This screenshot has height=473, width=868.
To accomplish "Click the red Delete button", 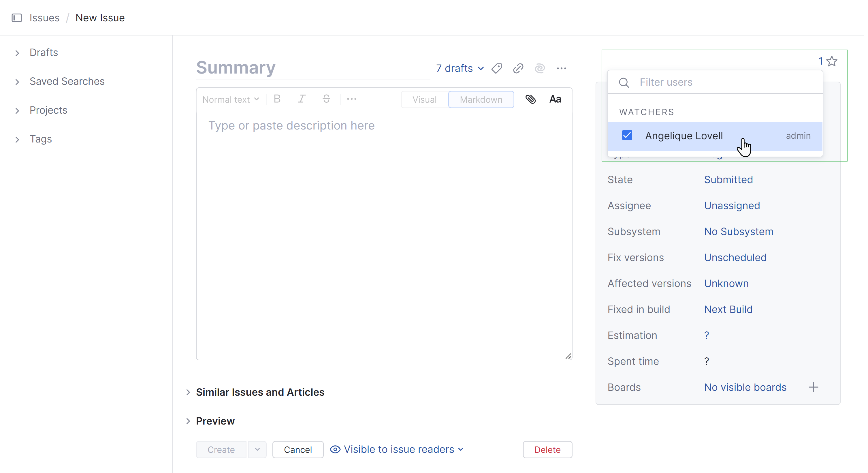I will point(547,449).
